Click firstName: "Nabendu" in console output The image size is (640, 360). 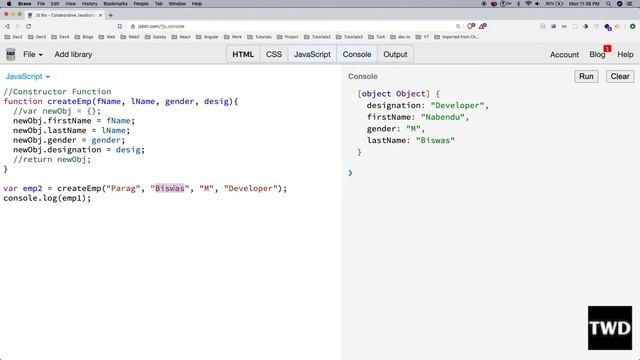click(x=418, y=117)
